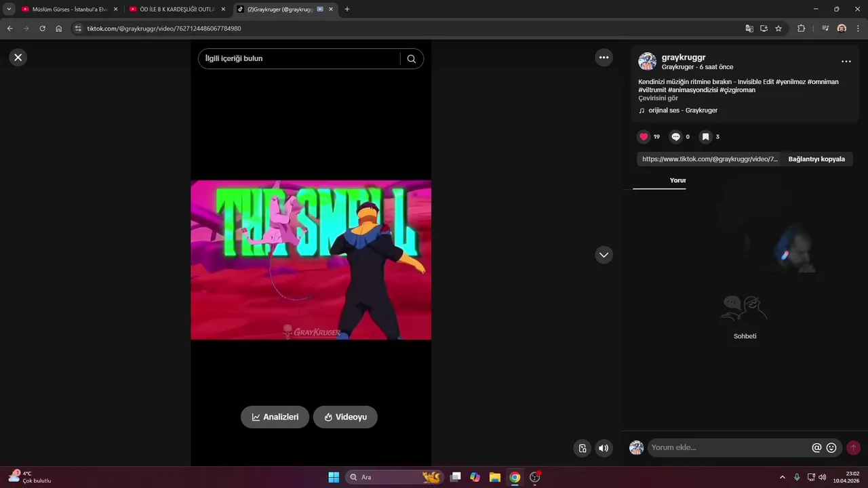Click the #animasyondizisi hashtag
Screen dimensions: 868x488
pyautogui.click(x=692, y=90)
